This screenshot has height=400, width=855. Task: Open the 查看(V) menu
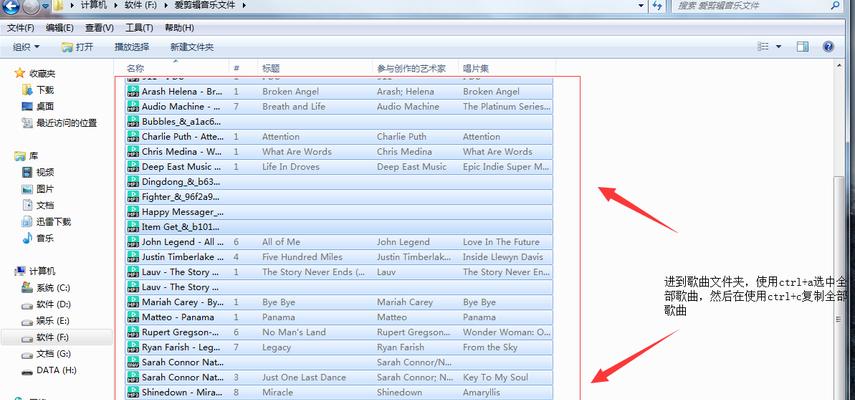point(99,28)
